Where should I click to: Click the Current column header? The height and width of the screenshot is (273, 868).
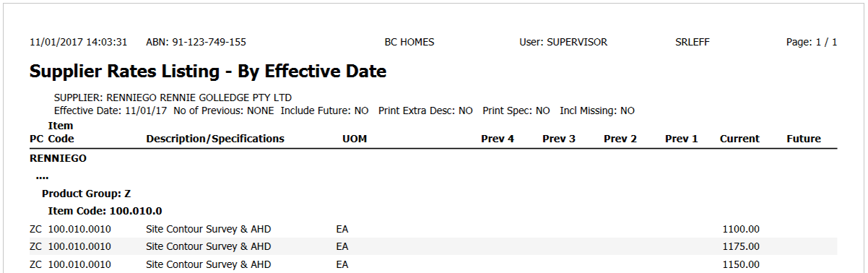[x=739, y=139]
